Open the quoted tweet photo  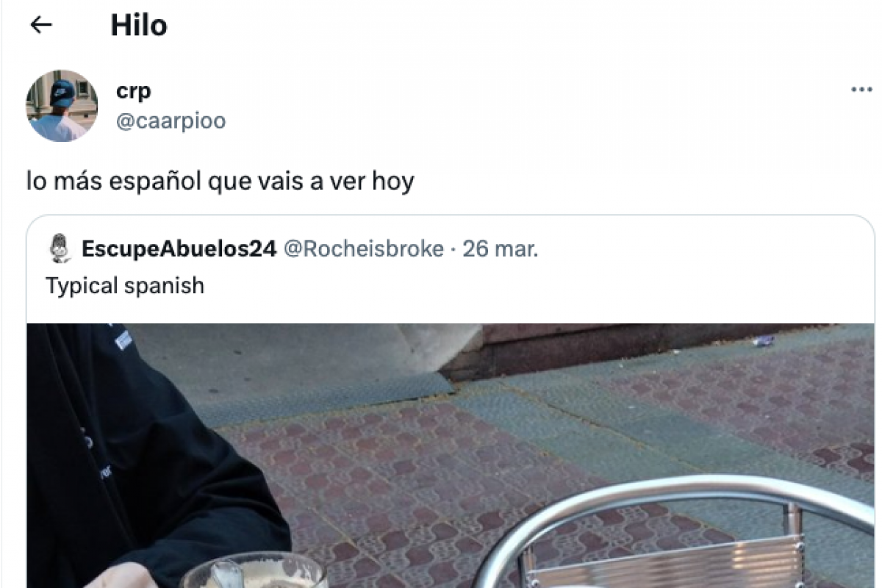click(x=451, y=456)
